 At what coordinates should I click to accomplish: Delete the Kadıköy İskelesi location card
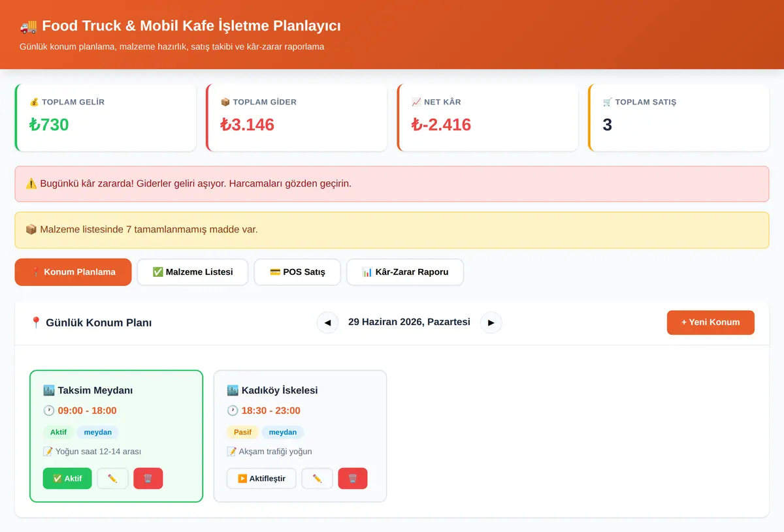click(x=353, y=478)
